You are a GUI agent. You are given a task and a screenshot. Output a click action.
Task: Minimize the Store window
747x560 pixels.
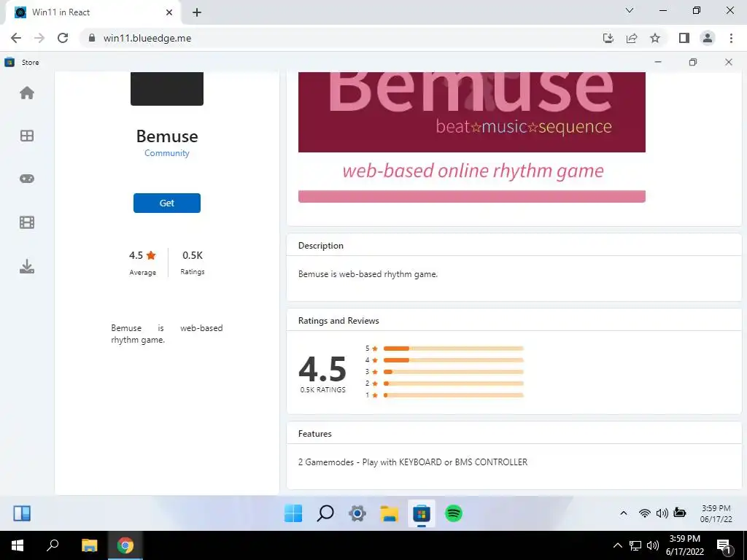pos(658,62)
